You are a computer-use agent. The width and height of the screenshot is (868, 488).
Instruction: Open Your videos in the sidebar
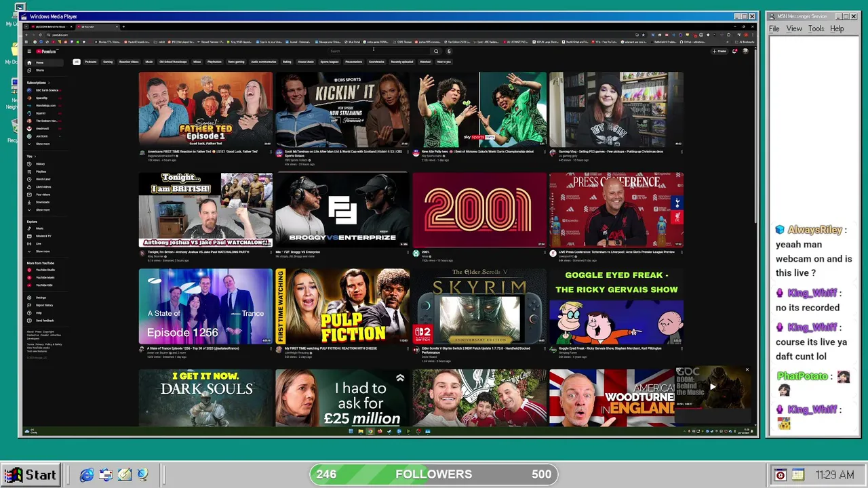44,195
